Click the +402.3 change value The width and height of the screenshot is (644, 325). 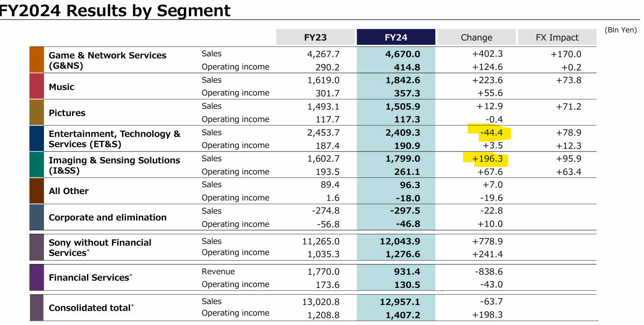[x=487, y=54]
